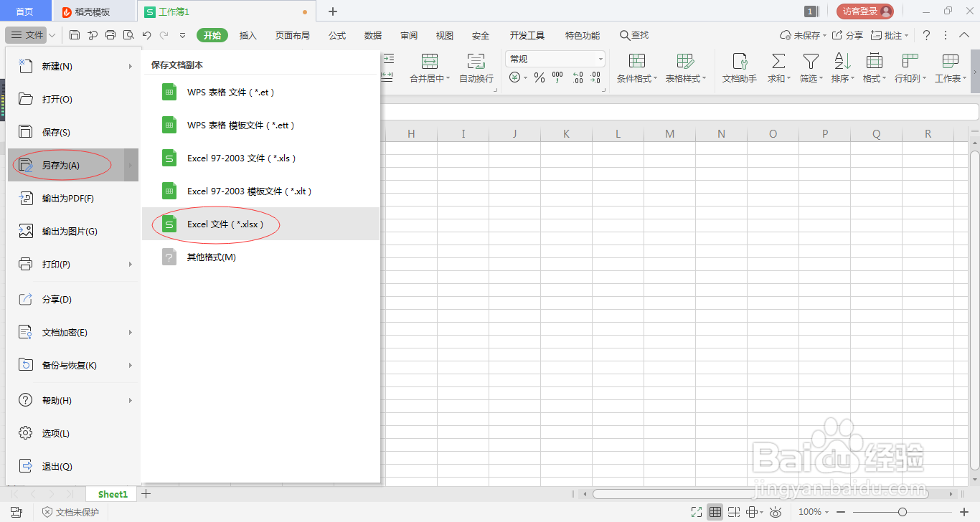Click the 访客登录 login button
Screen dimensions: 980x522
pos(865,11)
